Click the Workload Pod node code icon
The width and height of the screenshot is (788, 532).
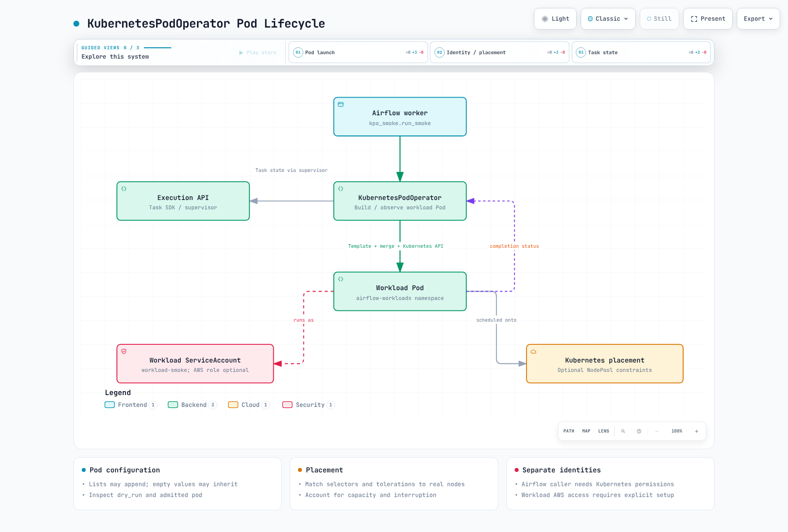pos(341,279)
